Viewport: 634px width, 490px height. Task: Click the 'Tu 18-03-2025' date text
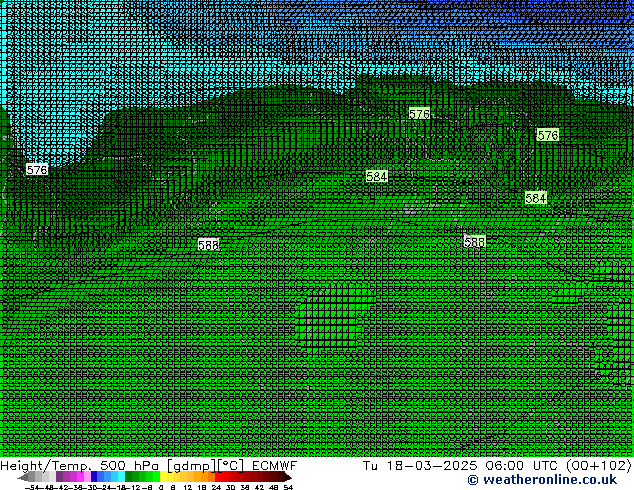[x=420, y=465]
